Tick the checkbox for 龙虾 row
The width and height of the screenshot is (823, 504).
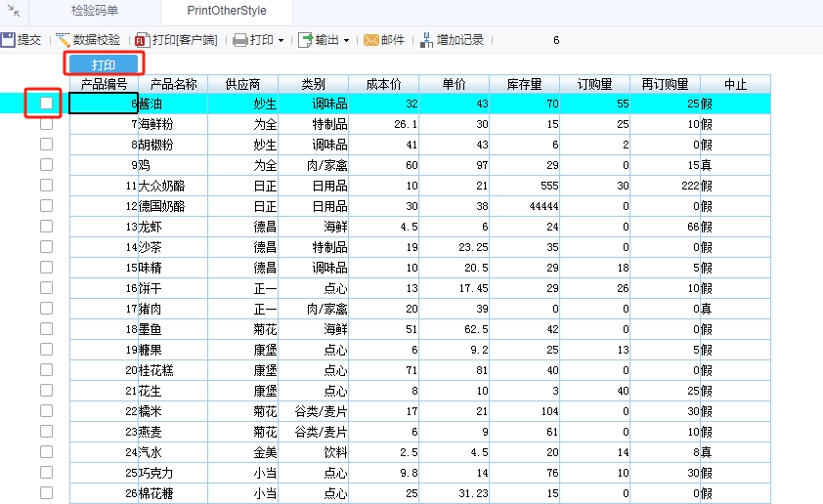pyautogui.click(x=46, y=226)
